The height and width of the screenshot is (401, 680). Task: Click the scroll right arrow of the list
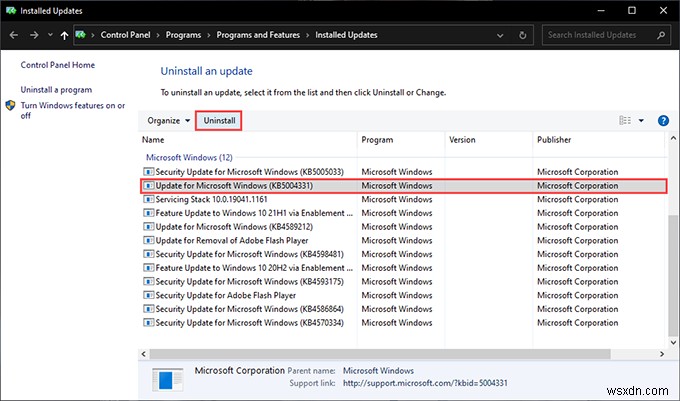point(662,354)
